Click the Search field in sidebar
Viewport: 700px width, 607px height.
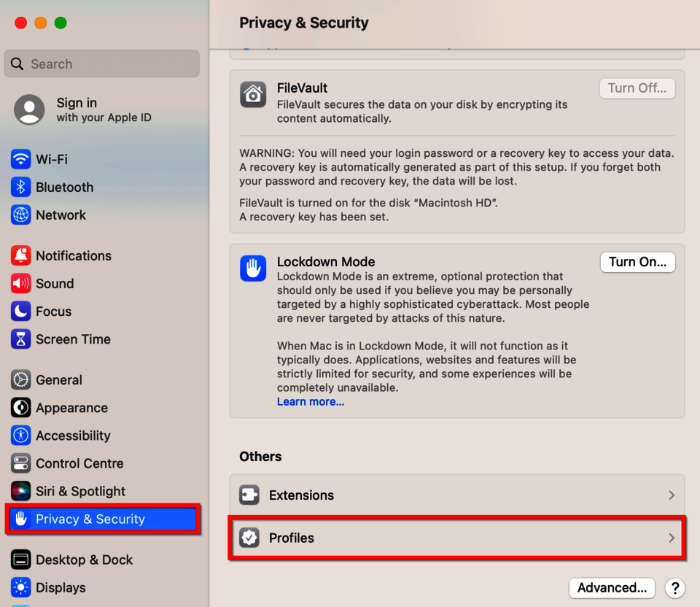pyautogui.click(x=102, y=64)
